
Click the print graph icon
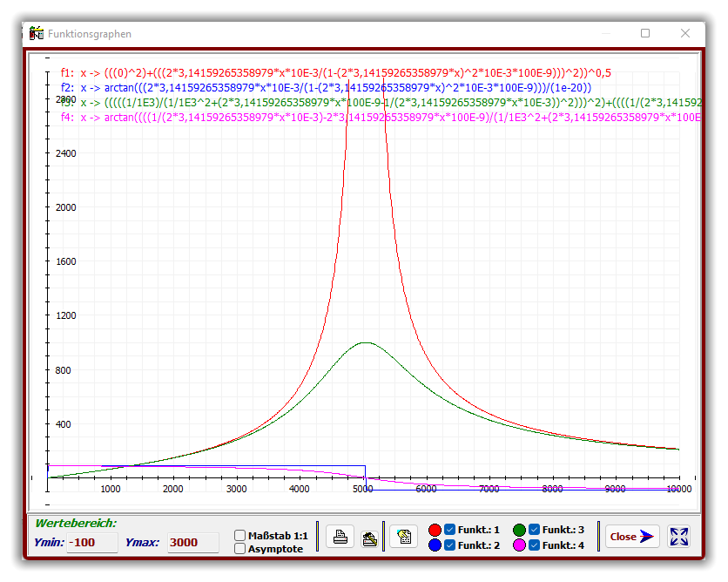340,537
